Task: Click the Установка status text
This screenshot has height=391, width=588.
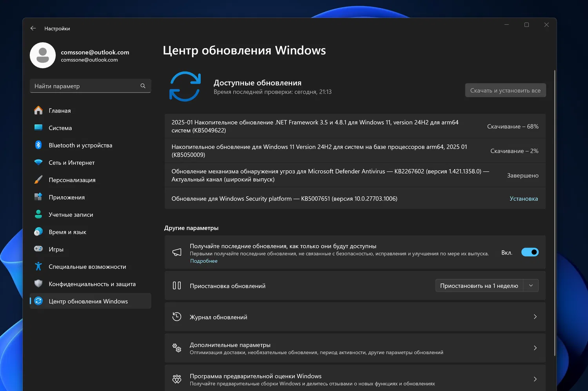Action: point(524,199)
